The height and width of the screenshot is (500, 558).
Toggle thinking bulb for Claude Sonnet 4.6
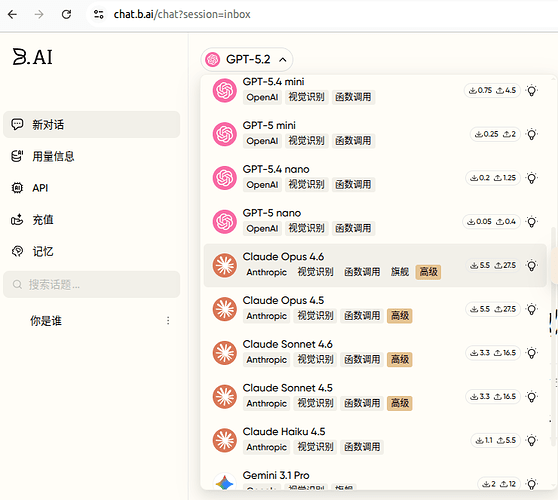(x=532, y=353)
